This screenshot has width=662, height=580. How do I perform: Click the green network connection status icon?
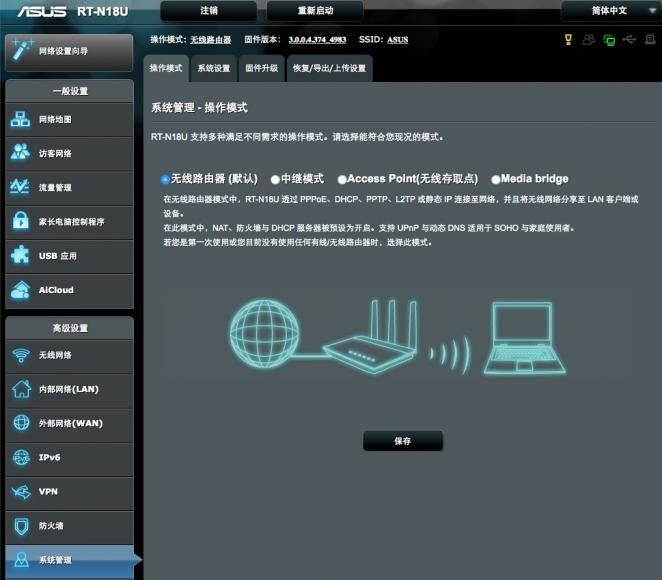tap(609, 40)
